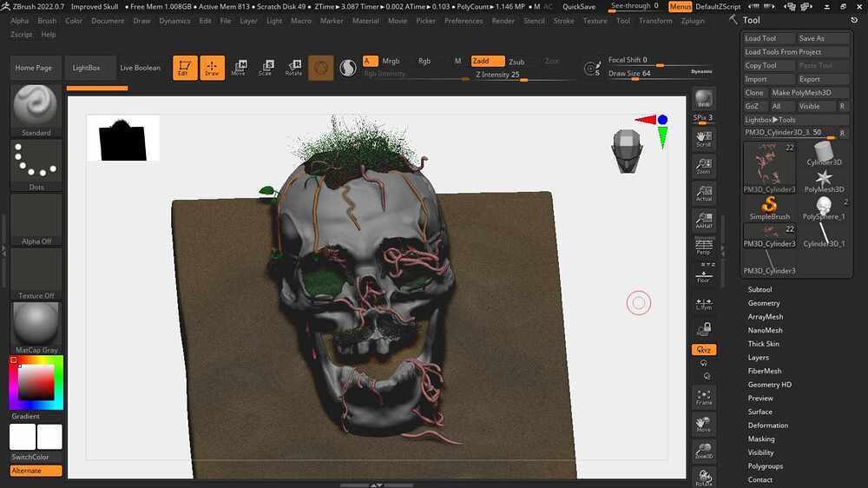
Task: Select the Cylinder3D_1 tool
Action: coord(824,235)
